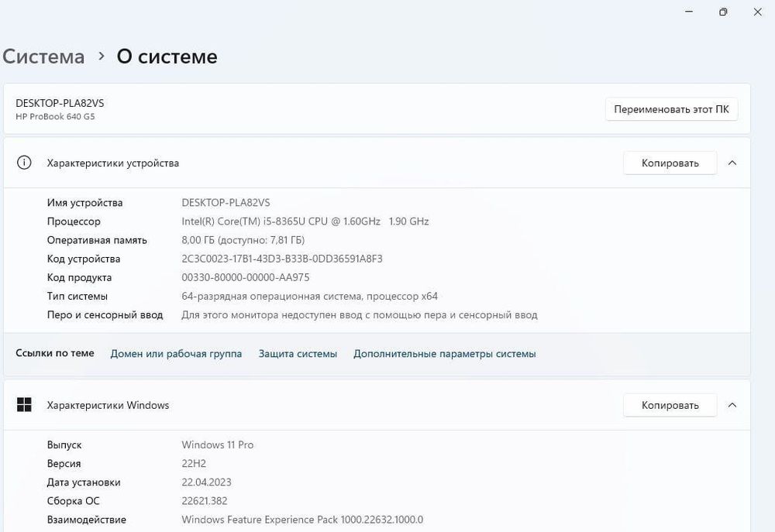Minimize the Settings window

pyautogui.click(x=689, y=12)
